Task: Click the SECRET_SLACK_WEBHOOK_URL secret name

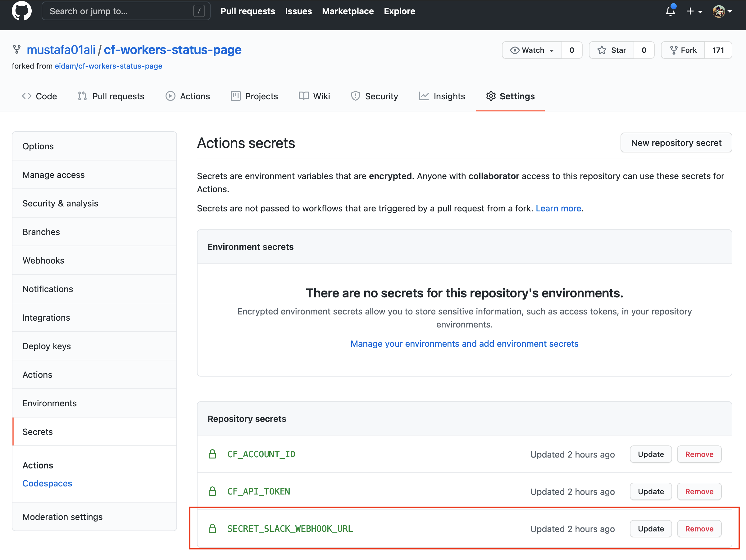Action: click(290, 529)
